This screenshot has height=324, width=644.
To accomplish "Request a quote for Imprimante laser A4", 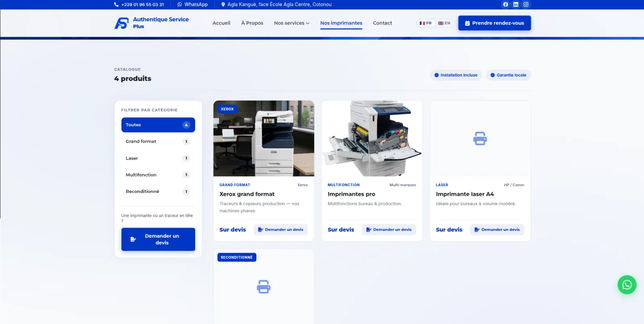I will (x=497, y=230).
